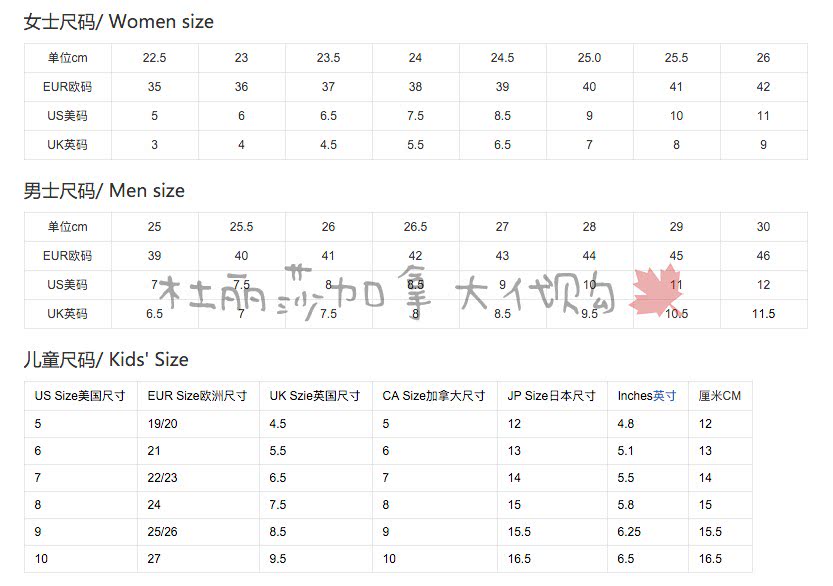The height and width of the screenshot is (586, 833).
Task: Select the CA Size加拿大尺寸 column header
Action: pos(435,396)
